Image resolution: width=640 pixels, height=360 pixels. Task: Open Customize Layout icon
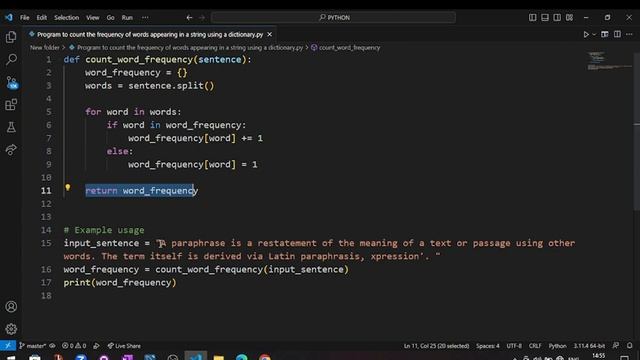569,18
